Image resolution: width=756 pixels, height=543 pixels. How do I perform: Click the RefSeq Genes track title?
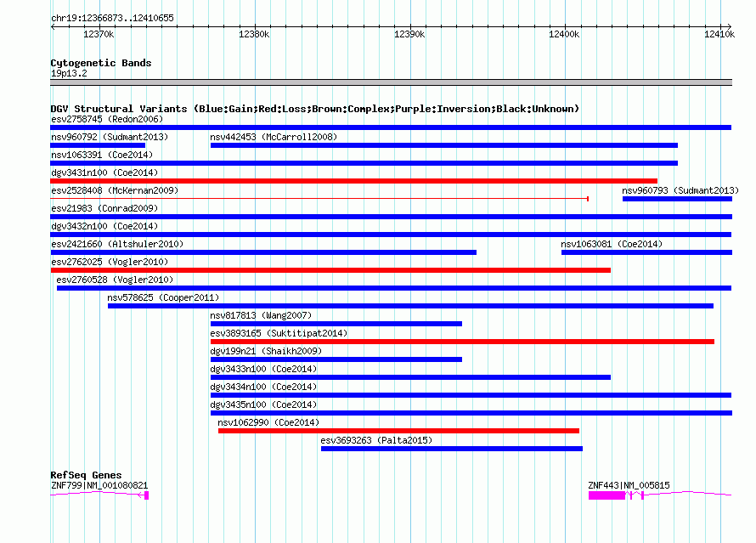(x=86, y=475)
